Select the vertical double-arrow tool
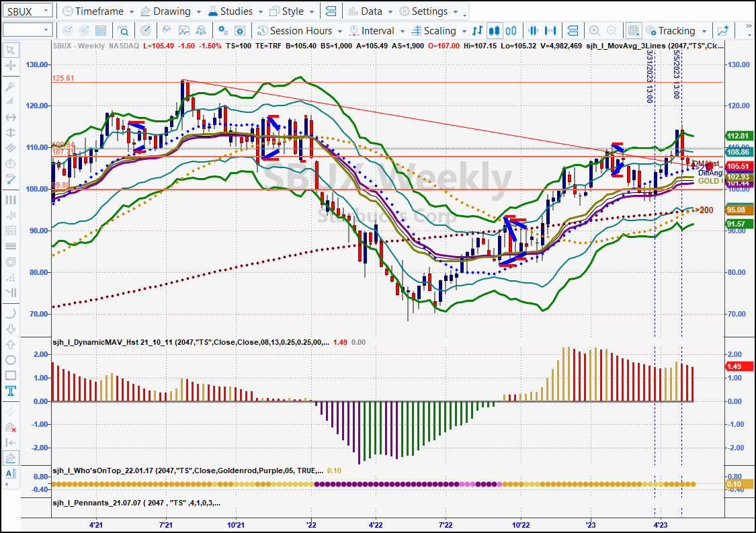Screen dimensions: 756x533 (10, 132)
